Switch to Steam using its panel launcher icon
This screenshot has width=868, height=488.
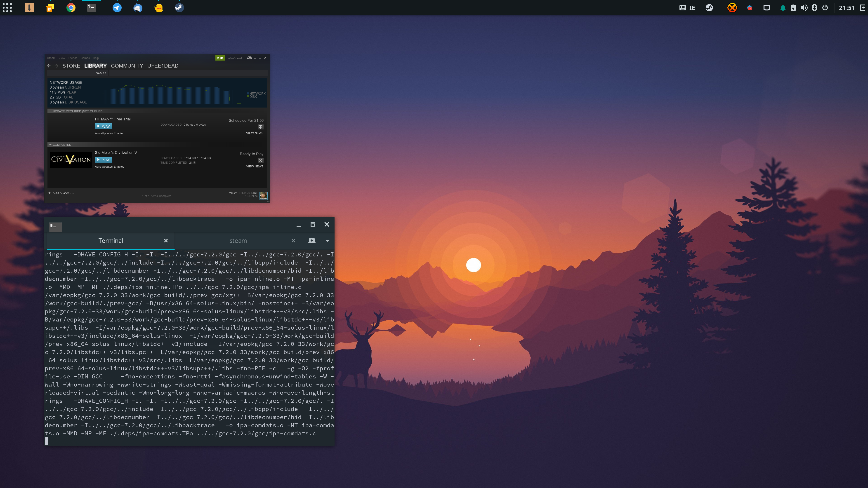(179, 7)
